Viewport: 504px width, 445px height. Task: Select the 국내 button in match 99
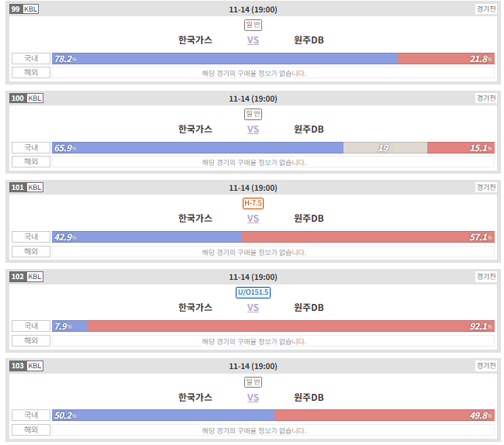(x=31, y=58)
